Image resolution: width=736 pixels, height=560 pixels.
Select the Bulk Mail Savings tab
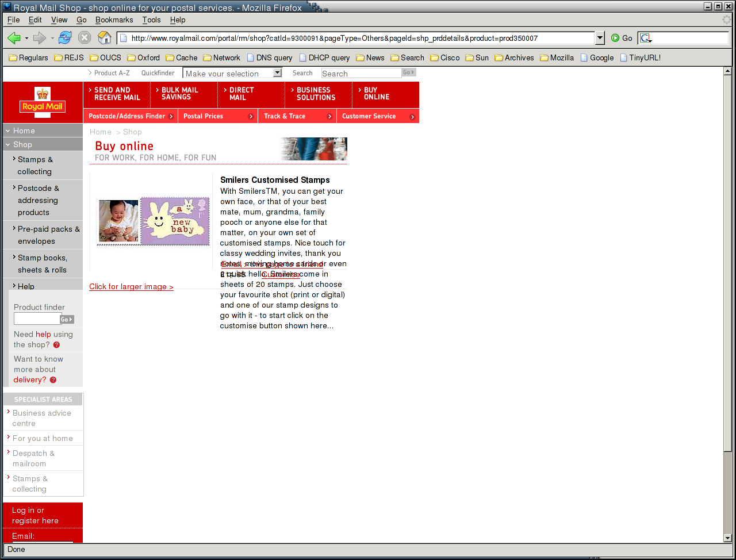[184, 94]
